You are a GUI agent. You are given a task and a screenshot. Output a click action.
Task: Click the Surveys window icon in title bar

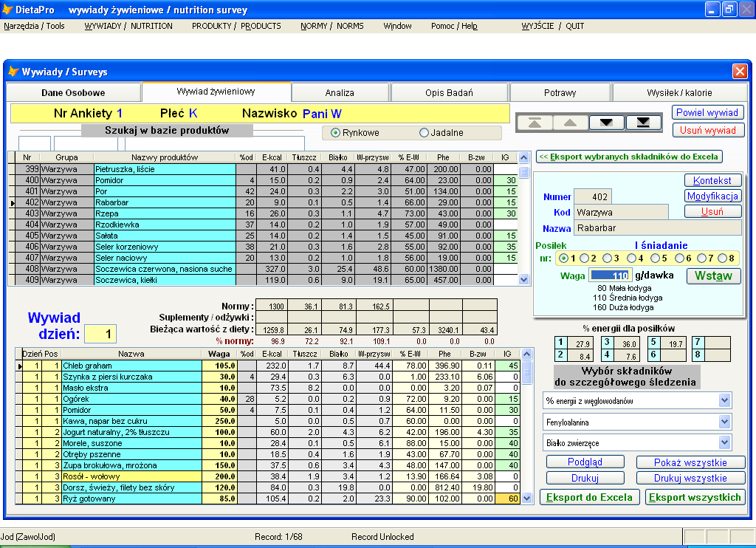13,72
